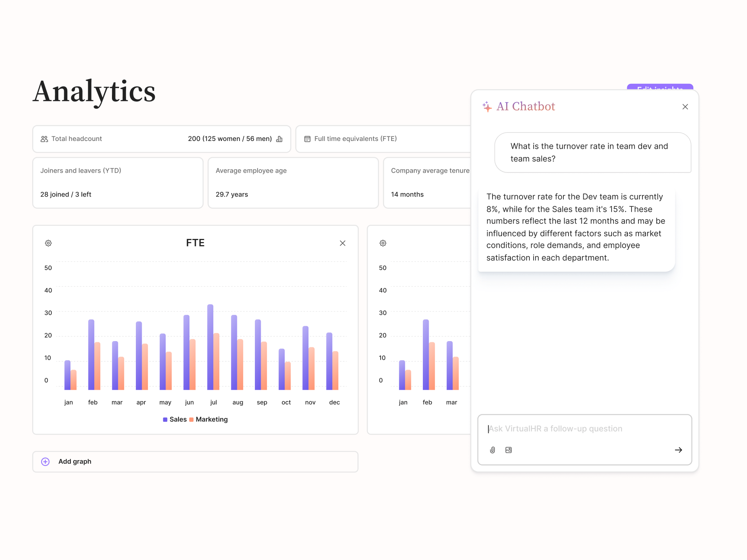The height and width of the screenshot is (560, 747).
Task: Open settings gear on FTE graph
Action: [48, 243]
